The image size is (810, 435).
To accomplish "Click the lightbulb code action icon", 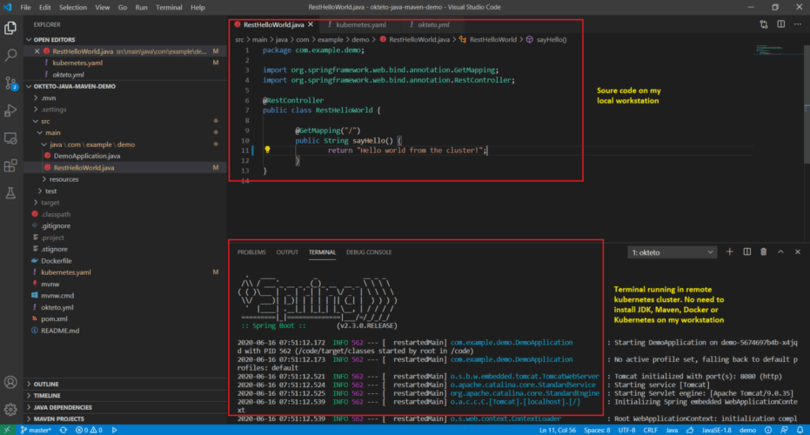I will pos(267,150).
